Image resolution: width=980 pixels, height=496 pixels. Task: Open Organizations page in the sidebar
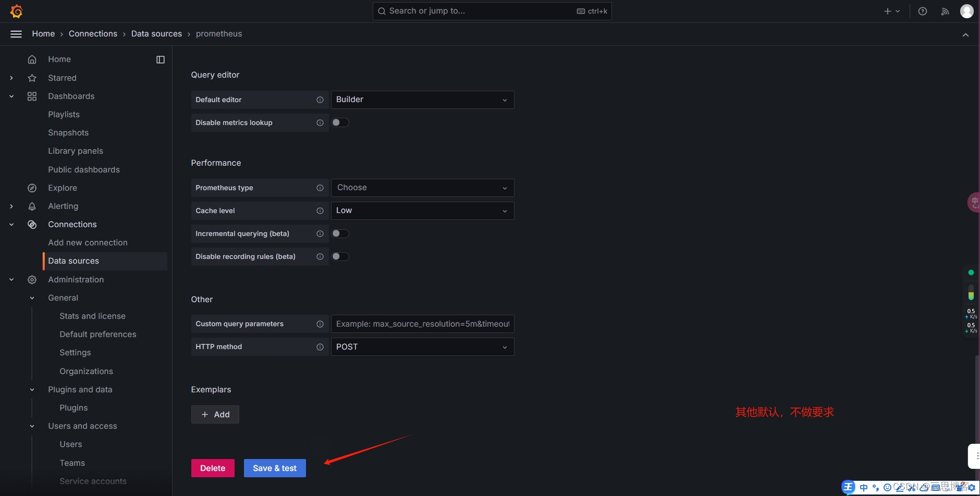click(86, 371)
